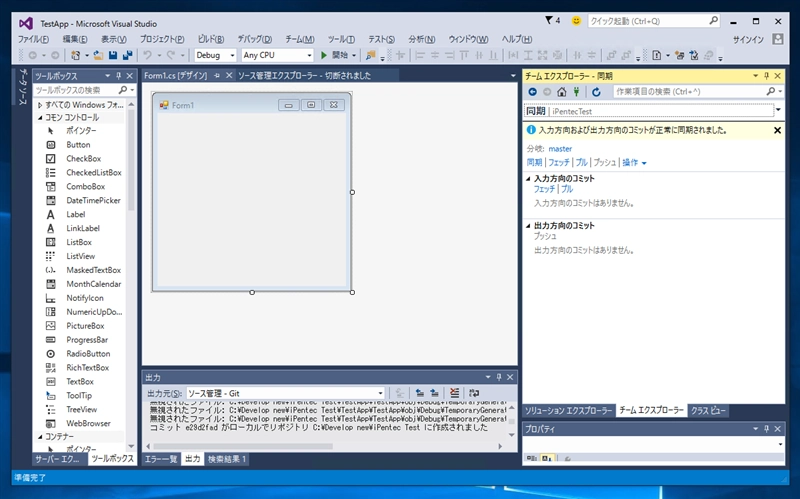Screen dimensions: 800x499
Task: Open notifications flag showing 4
Action: (x=553, y=20)
